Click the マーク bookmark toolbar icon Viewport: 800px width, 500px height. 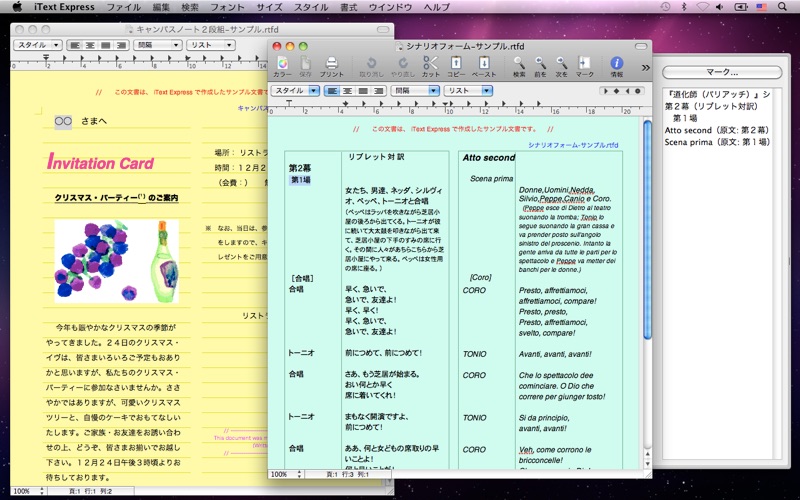click(x=584, y=65)
